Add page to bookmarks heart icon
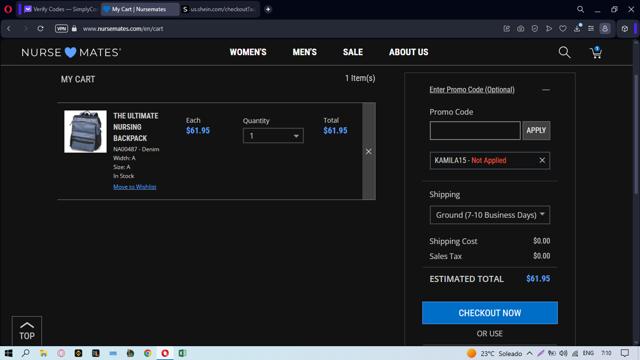 coord(562,29)
